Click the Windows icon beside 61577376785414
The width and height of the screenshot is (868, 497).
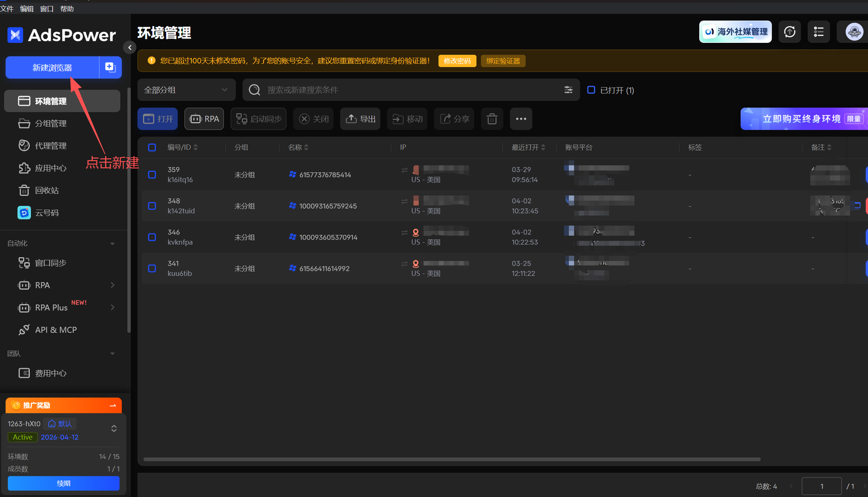point(292,175)
